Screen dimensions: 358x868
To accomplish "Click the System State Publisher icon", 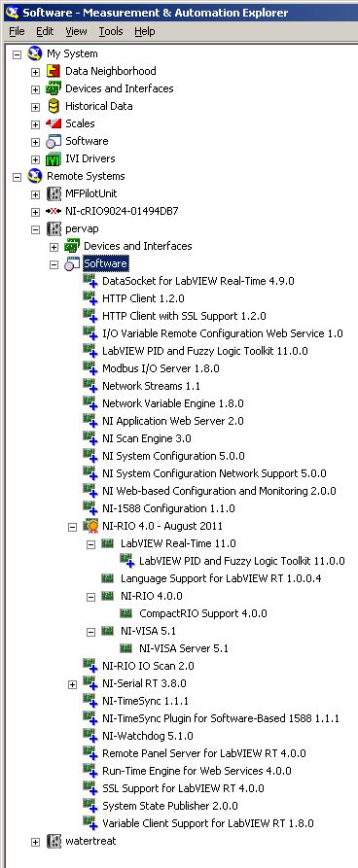I will [x=90, y=807].
